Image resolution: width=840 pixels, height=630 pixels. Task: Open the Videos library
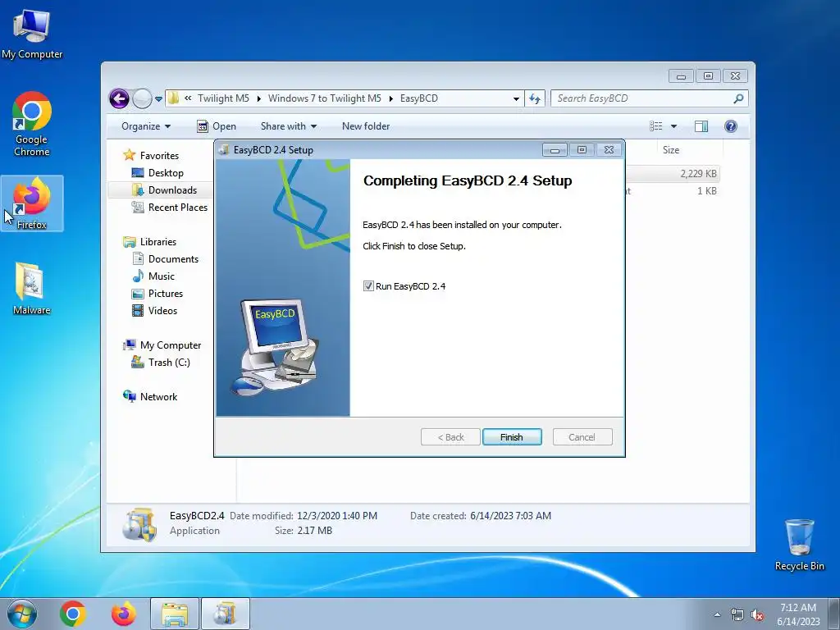[x=162, y=311]
